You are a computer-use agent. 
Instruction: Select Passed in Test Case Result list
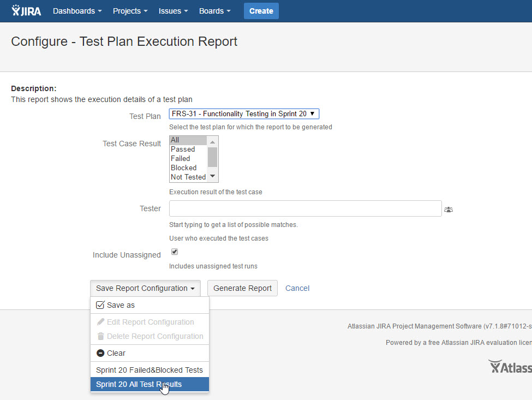tap(188, 150)
